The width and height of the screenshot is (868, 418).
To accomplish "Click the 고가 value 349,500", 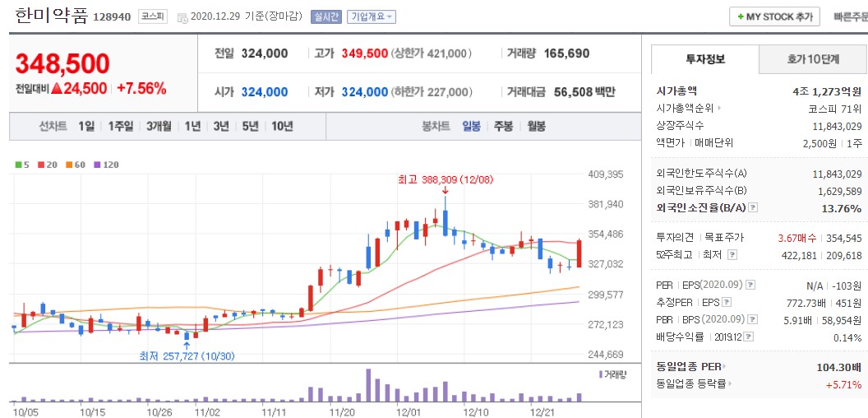I will [364, 53].
